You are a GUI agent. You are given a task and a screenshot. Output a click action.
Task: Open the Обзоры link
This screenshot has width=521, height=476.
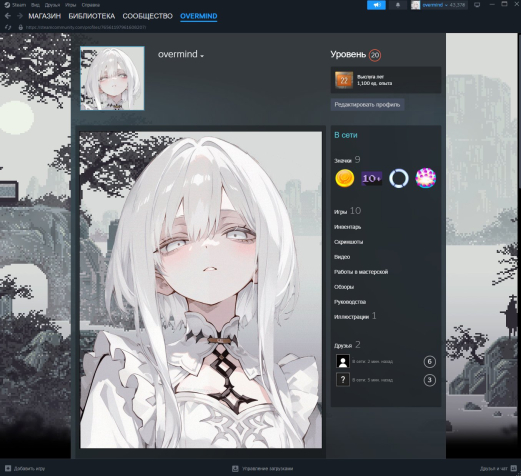click(344, 287)
